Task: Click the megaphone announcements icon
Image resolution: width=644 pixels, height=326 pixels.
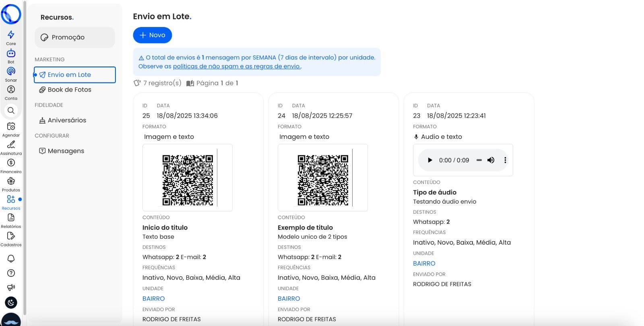Action: click(11, 287)
